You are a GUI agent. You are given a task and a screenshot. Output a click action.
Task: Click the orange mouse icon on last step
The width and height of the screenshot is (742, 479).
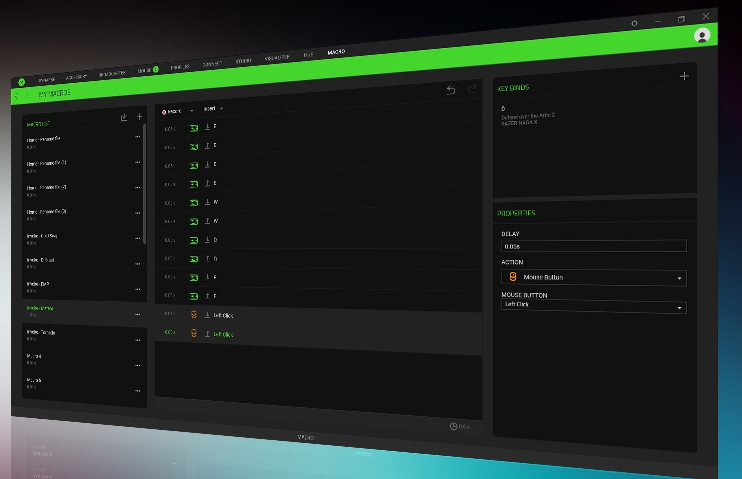pyautogui.click(x=194, y=333)
